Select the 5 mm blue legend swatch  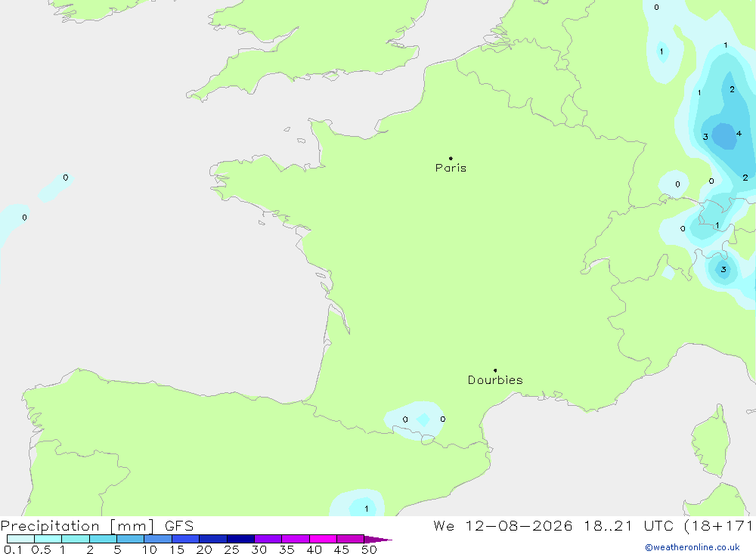tap(130, 539)
